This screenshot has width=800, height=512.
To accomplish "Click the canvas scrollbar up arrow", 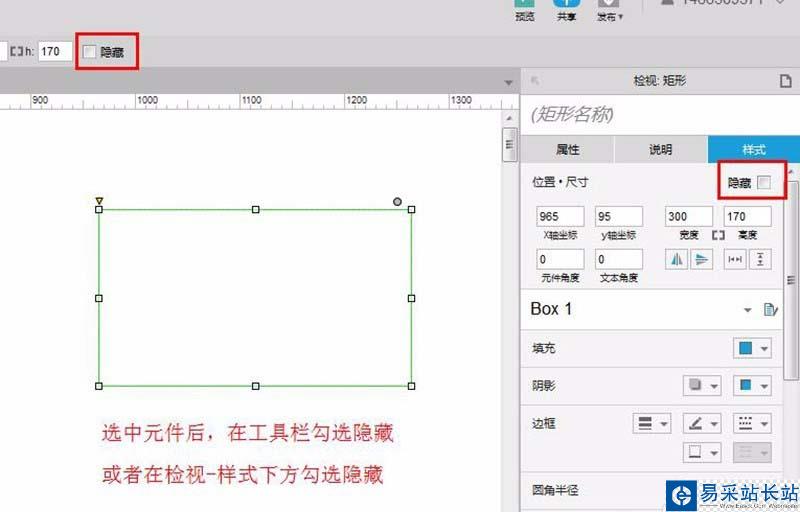I will pyautogui.click(x=509, y=118).
